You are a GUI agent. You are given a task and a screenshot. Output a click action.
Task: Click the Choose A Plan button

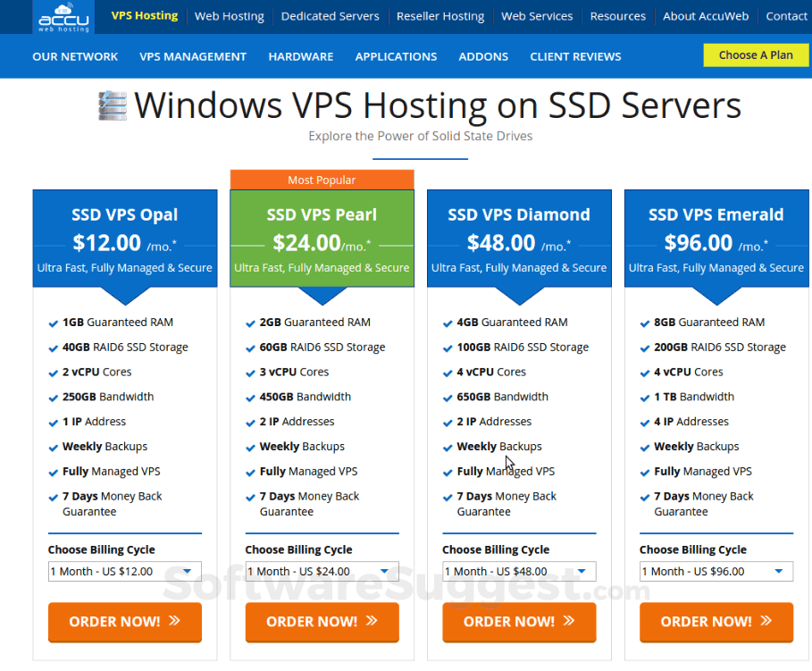[x=756, y=55]
